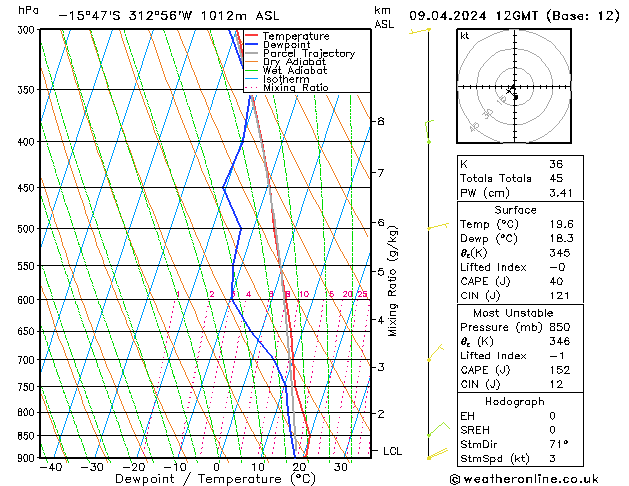Click the '700' pressure level label
This screenshot has height=486, width=629.
click(x=28, y=360)
